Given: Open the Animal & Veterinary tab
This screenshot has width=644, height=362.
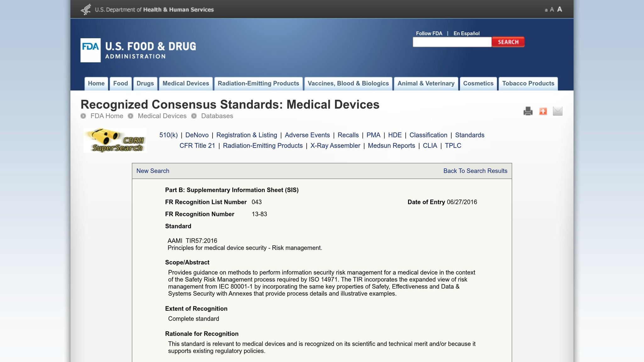Looking at the screenshot, I should [426, 84].
